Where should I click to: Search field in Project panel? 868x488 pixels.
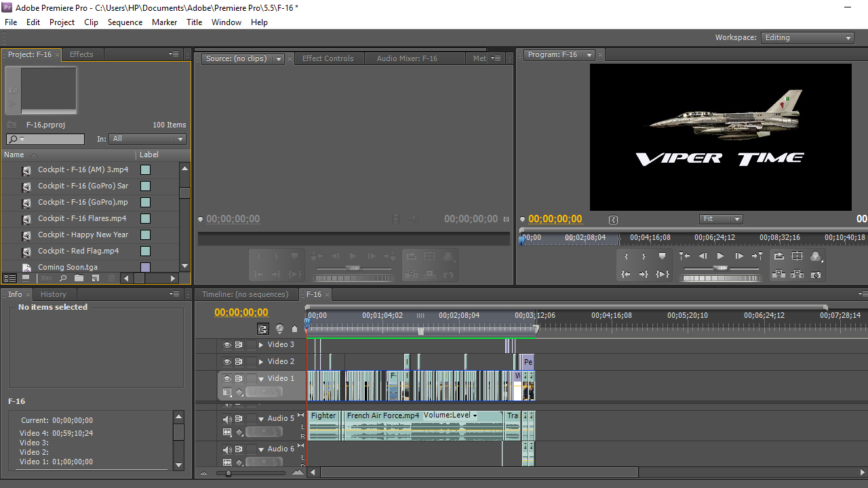tap(45, 139)
